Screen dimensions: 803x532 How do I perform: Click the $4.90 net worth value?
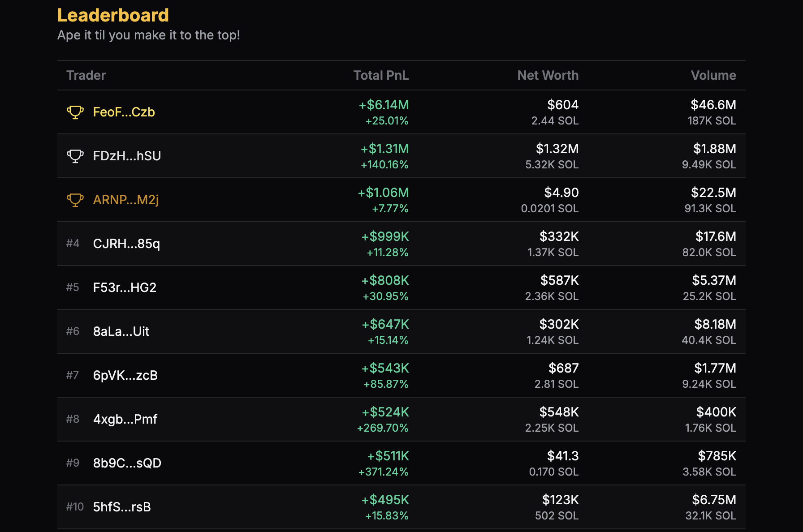tap(561, 193)
